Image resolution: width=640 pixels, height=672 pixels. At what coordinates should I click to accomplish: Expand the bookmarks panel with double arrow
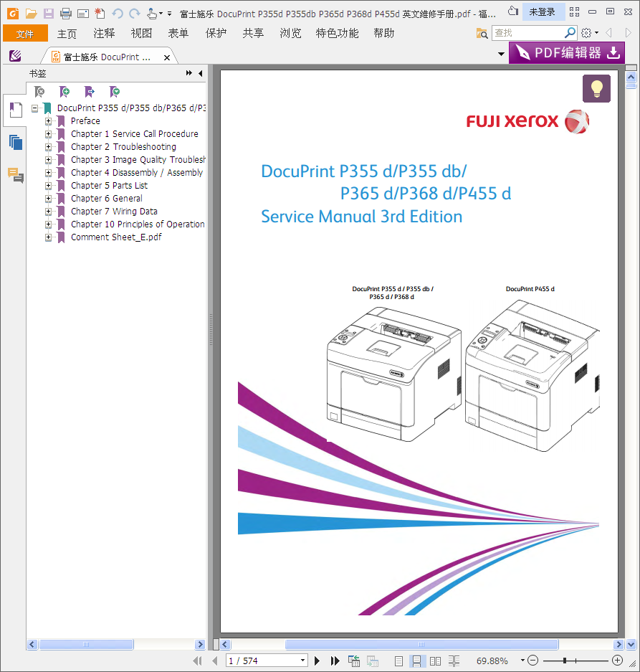pos(189,73)
